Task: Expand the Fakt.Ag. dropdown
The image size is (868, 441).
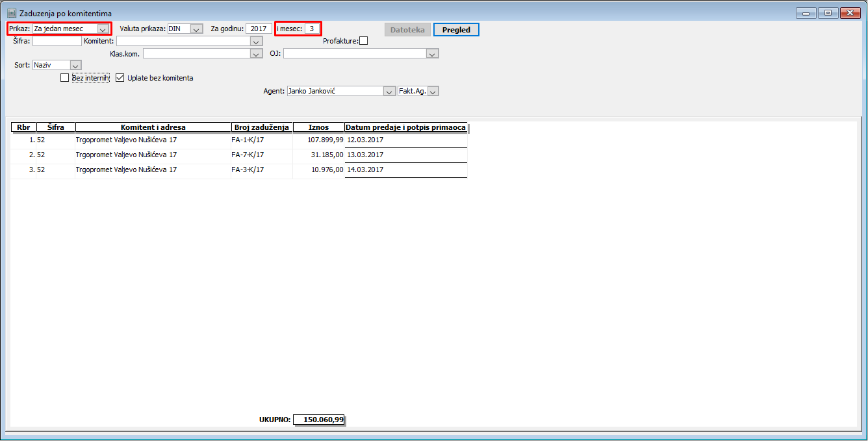Action: pyautogui.click(x=433, y=92)
